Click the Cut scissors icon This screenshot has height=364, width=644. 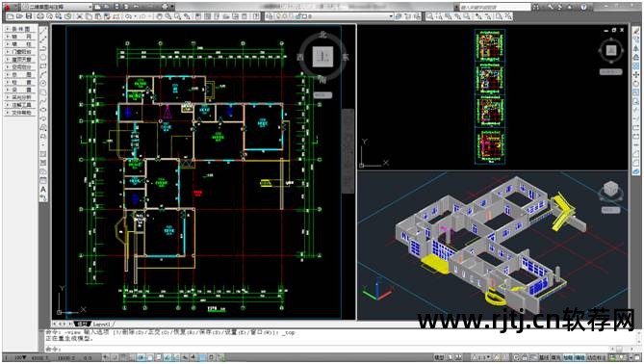click(x=80, y=16)
